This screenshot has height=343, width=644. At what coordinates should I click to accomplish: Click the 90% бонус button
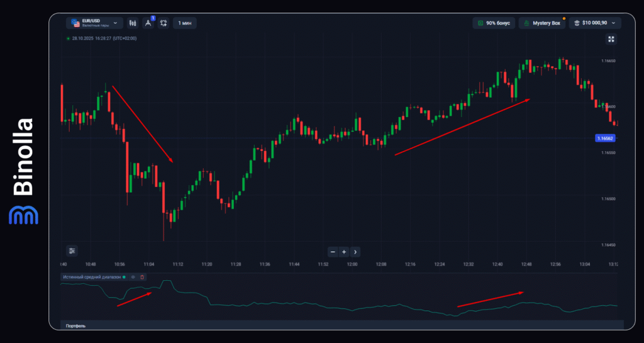tap(494, 23)
